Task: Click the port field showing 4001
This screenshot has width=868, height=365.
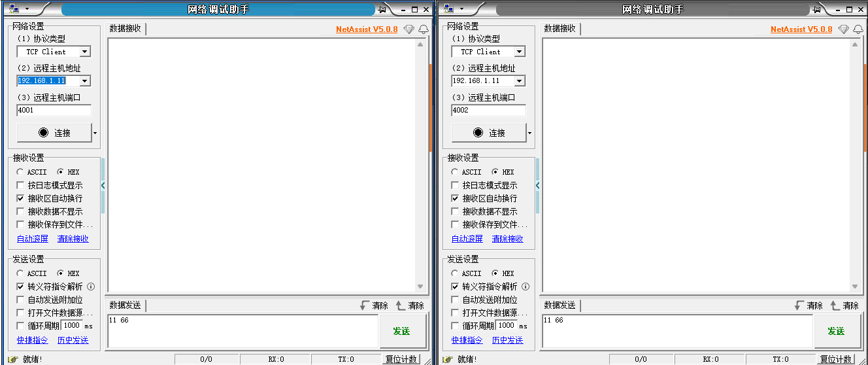Action: (x=54, y=111)
